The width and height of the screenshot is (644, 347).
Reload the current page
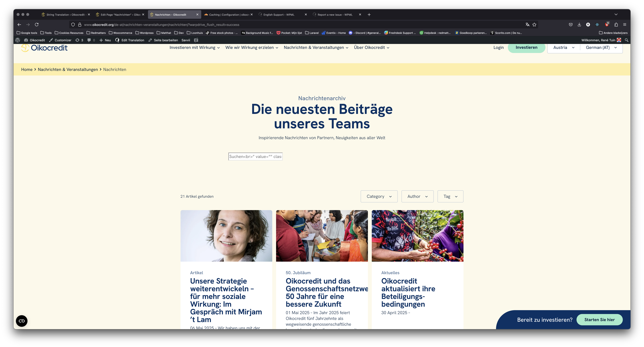[37, 24]
